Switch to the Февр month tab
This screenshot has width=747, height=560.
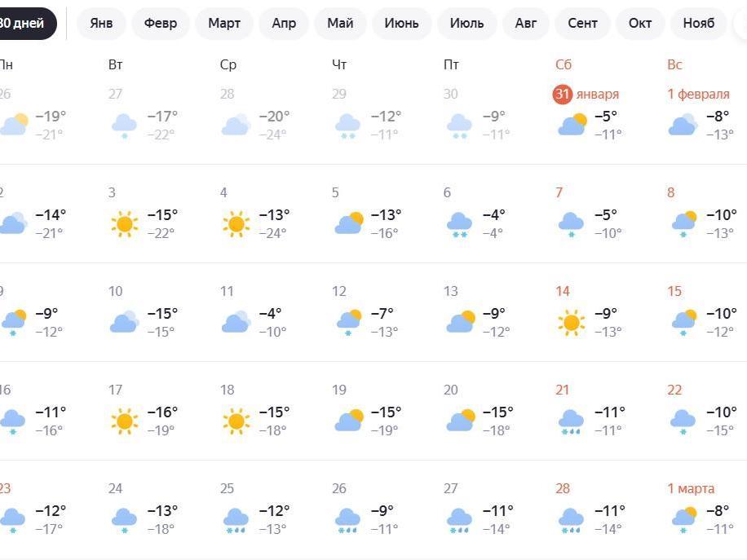pos(161,24)
